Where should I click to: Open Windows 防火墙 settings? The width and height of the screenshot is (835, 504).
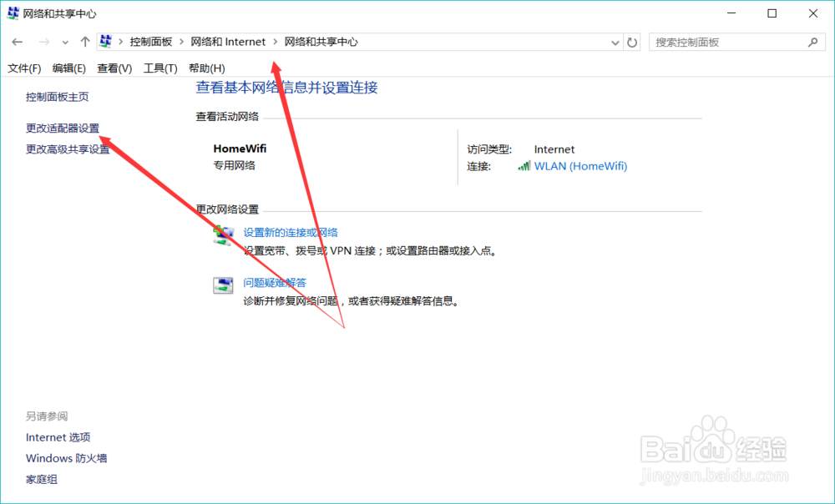[x=66, y=457]
